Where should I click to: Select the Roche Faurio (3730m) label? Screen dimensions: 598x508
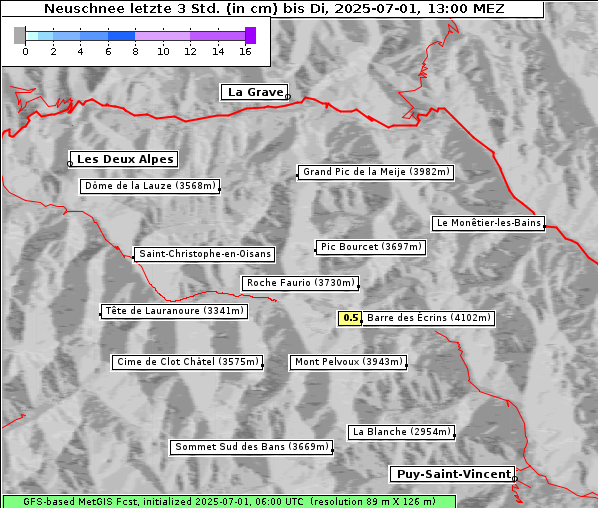coord(301,283)
